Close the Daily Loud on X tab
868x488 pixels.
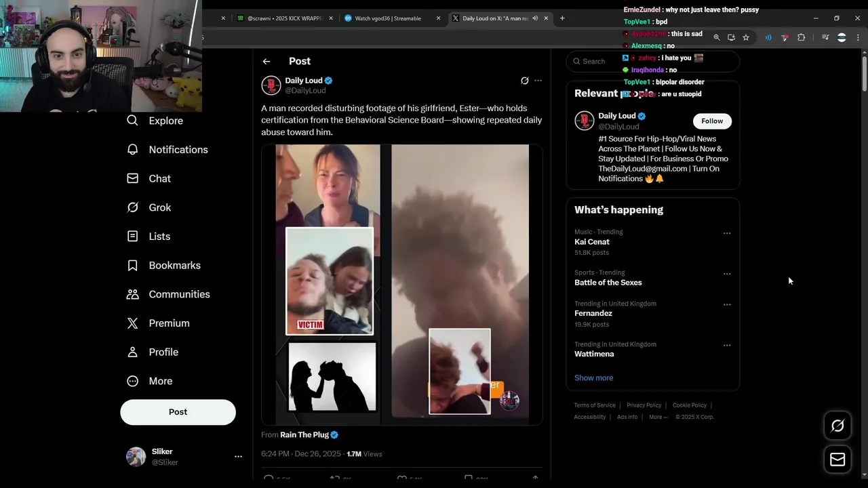coord(545,18)
